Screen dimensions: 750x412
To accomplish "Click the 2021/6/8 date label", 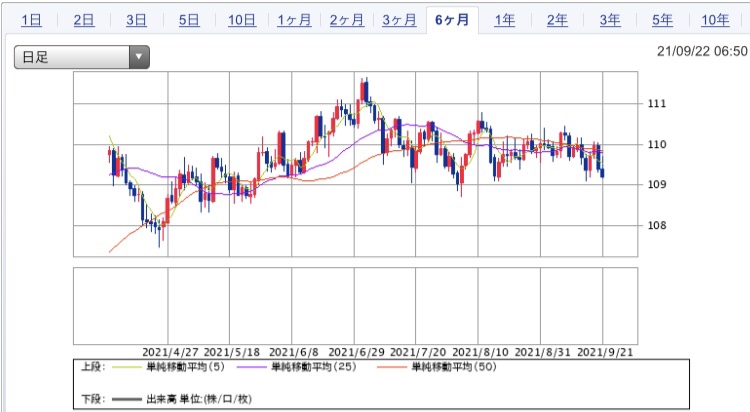I will [x=294, y=352].
